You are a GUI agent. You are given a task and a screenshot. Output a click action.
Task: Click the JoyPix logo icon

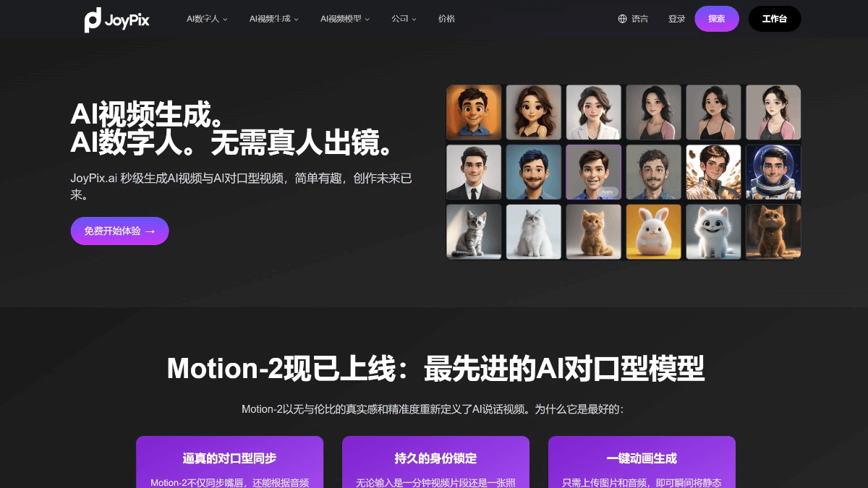[x=93, y=20]
